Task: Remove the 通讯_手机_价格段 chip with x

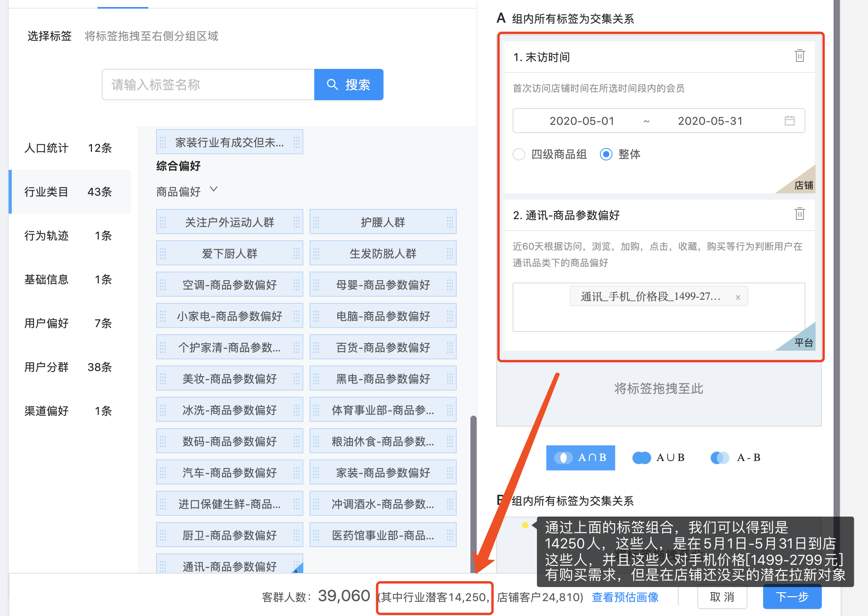Action: [738, 297]
